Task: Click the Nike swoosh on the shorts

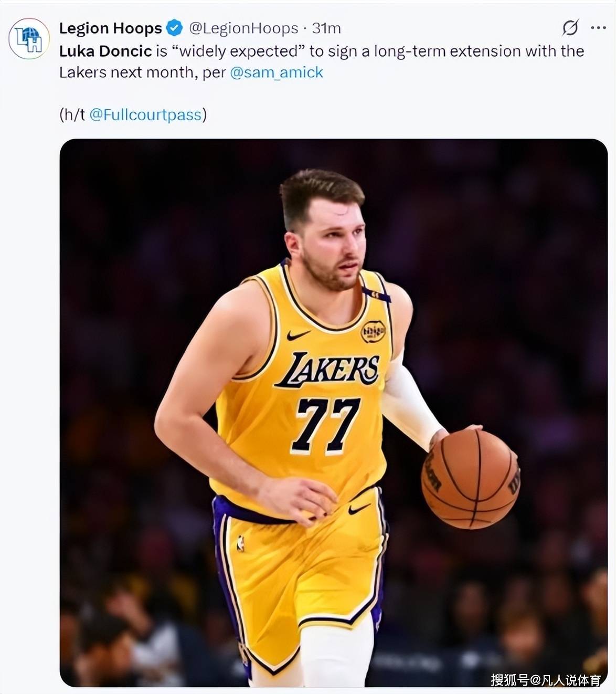Action: click(x=359, y=509)
